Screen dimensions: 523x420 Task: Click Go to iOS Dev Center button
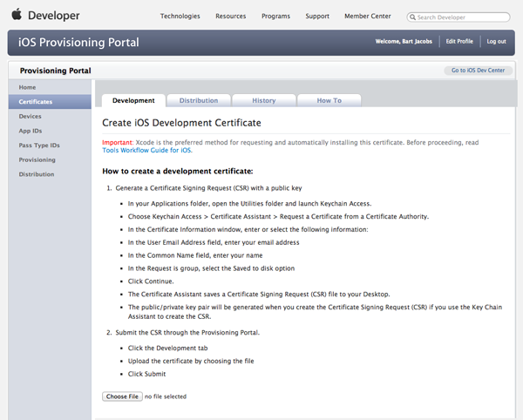(478, 71)
